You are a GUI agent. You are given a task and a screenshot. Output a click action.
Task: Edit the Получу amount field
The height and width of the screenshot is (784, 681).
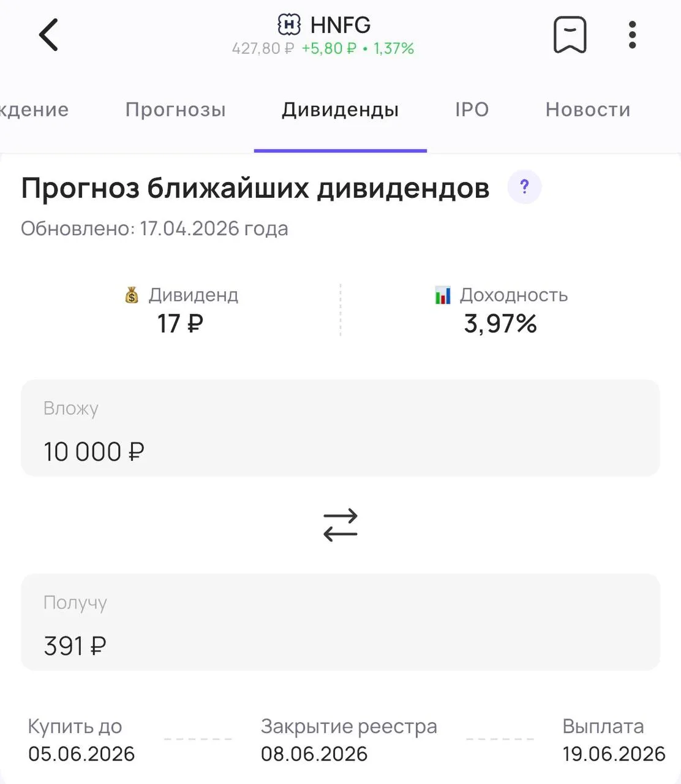(340, 622)
